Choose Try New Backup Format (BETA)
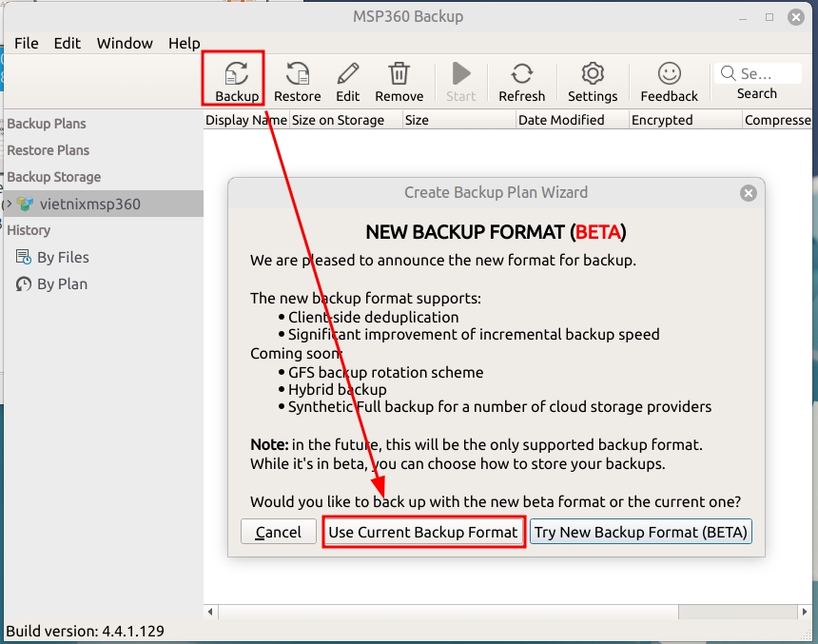The width and height of the screenshot is (818, 644). (641, 532)
